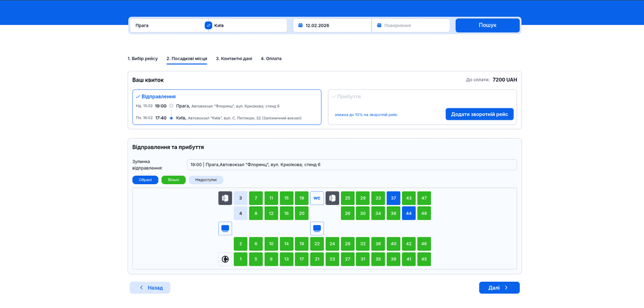Click the front door icon in seat map
The width and height of the screenshot is (644, 308).
point(225,198)
